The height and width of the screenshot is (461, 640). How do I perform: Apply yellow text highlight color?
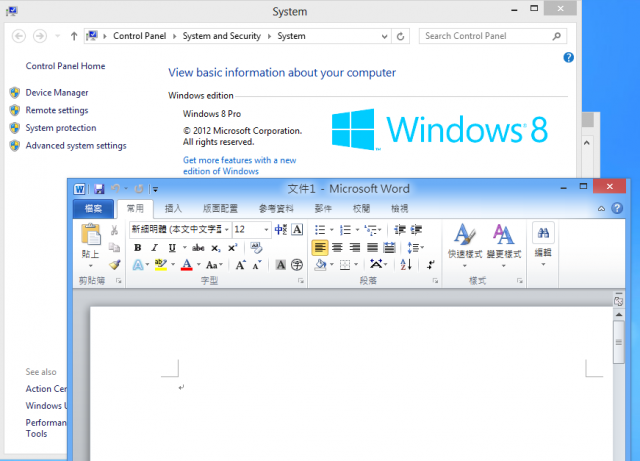coord(161,265)
